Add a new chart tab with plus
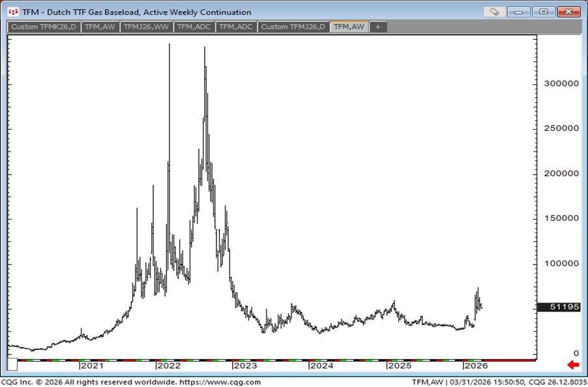The image size is (588, 387). (378, 27)
